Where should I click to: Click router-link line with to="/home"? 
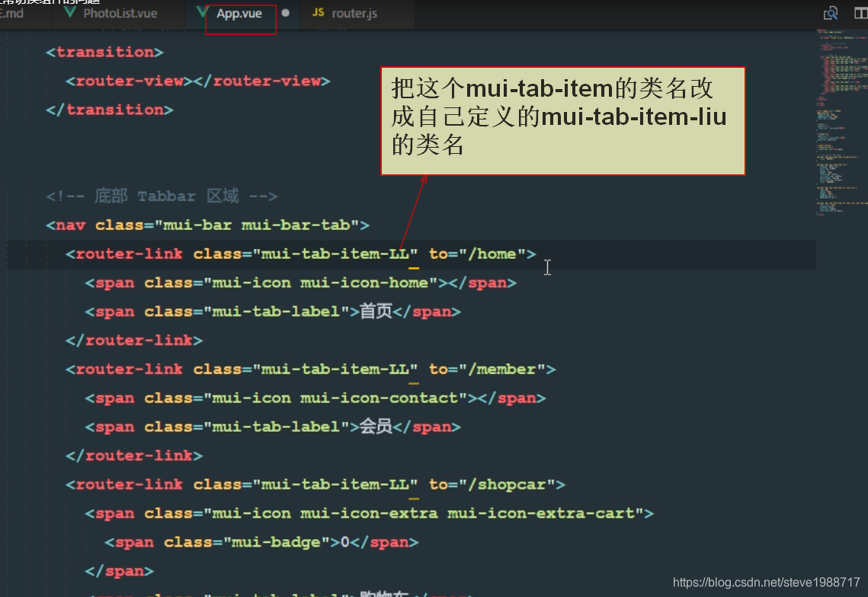[300, 254]
